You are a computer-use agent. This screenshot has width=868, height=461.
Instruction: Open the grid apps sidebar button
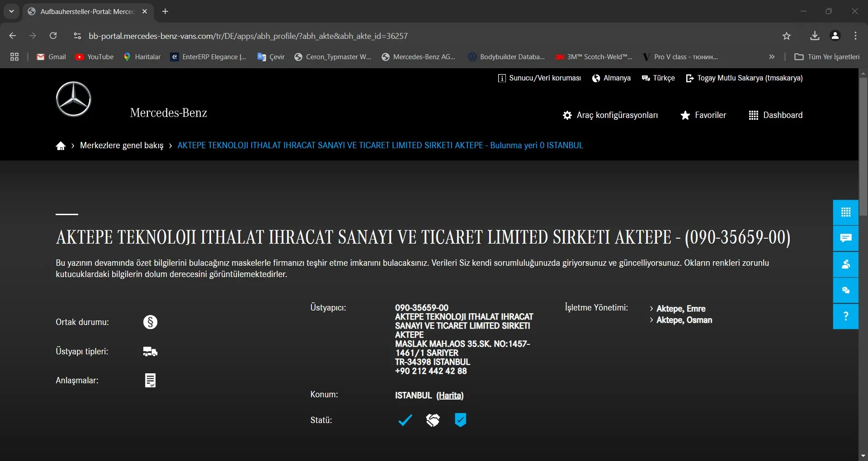pos(845,212)
